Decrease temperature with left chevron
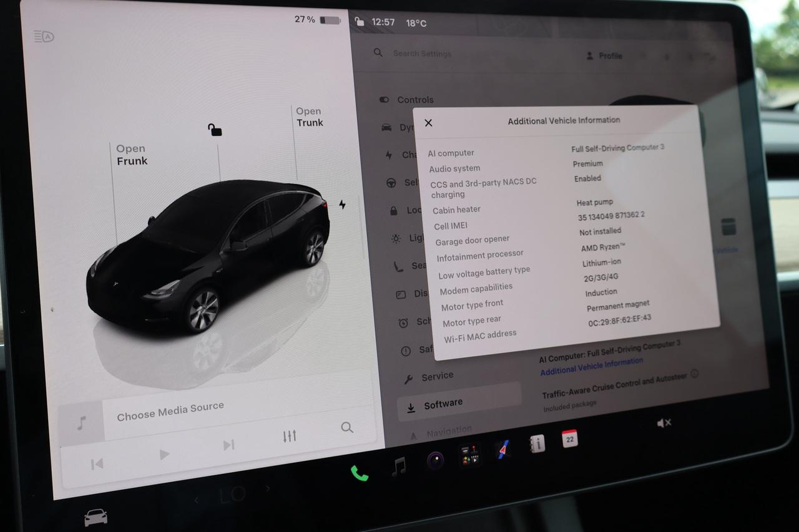 click(x=197, y=500)
